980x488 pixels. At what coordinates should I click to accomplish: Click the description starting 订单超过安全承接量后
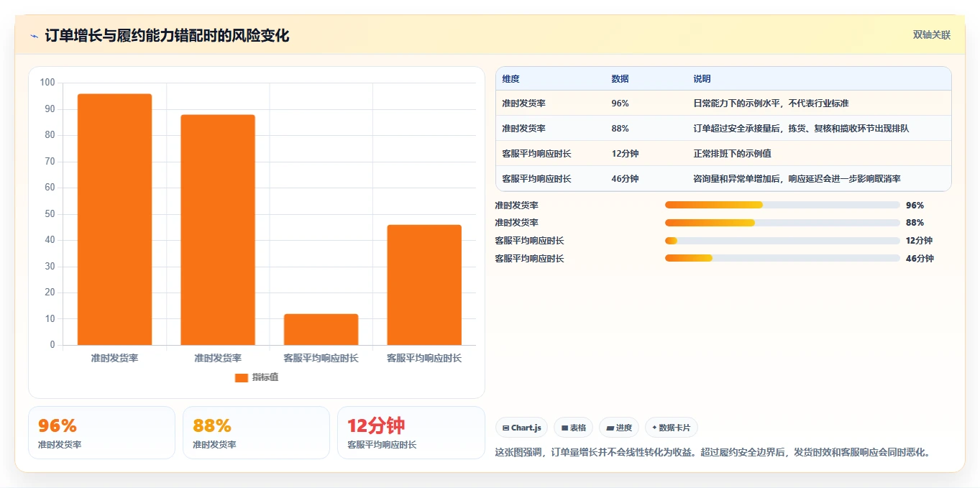[x=801, y=129]
